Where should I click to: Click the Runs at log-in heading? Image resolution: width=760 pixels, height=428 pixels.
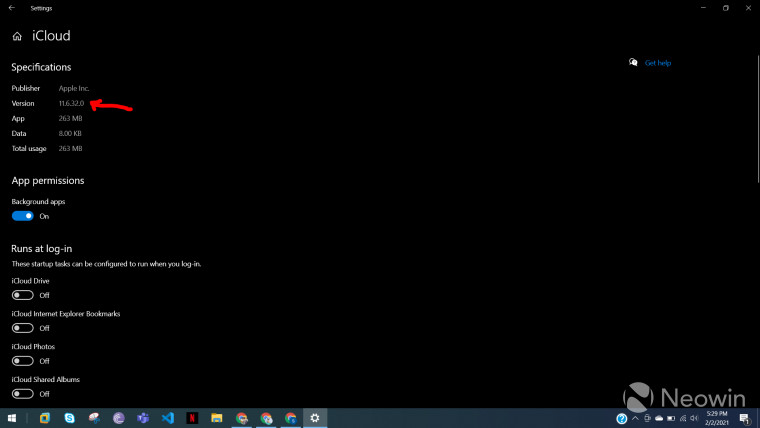[x=42, y=249]
